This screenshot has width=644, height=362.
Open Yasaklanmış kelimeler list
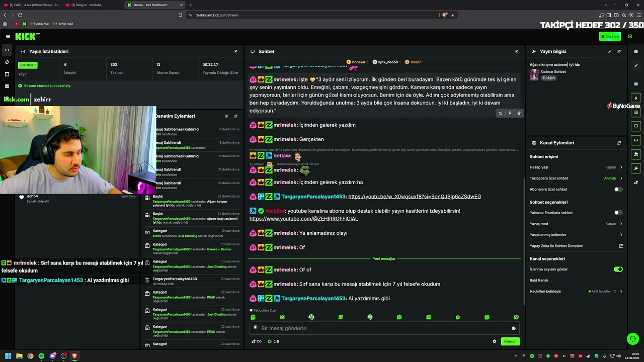576,235
